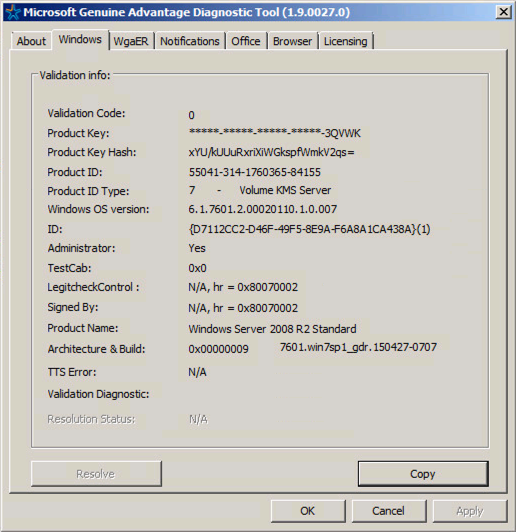Click the disabled Resolve button

click(x=96, y=474)
